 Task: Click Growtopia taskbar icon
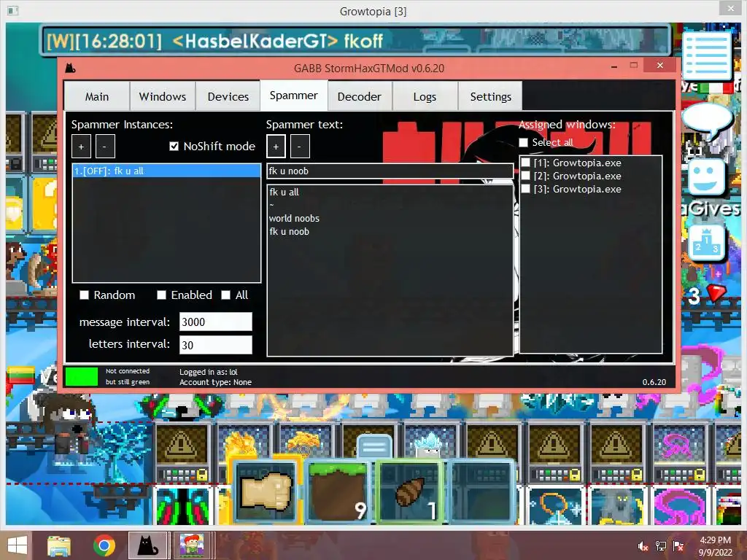(192, 545)
